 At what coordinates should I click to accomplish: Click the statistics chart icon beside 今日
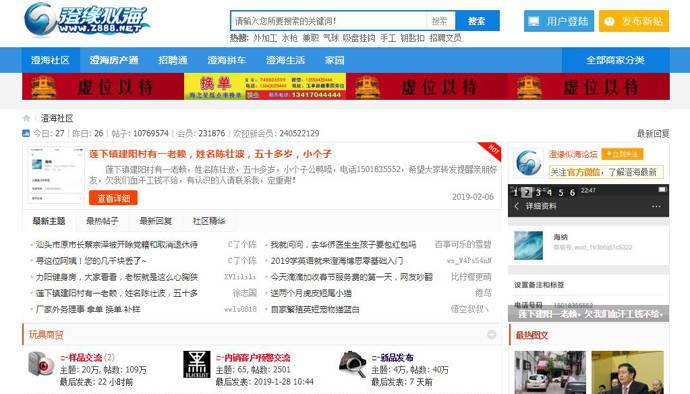[x=26, y=133]
